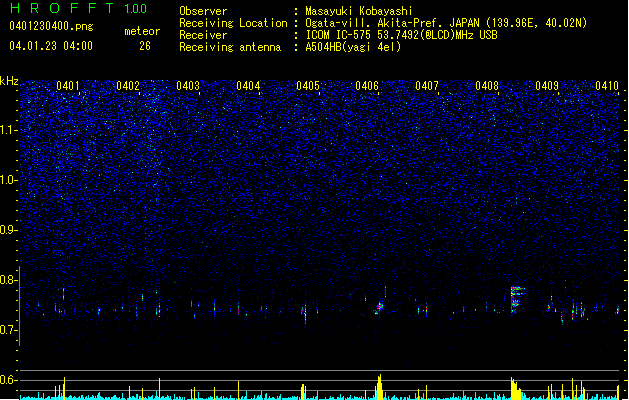629x400 pixels.
Task: Click the strong meteor echo after 0408
Action: pos(517,300)
